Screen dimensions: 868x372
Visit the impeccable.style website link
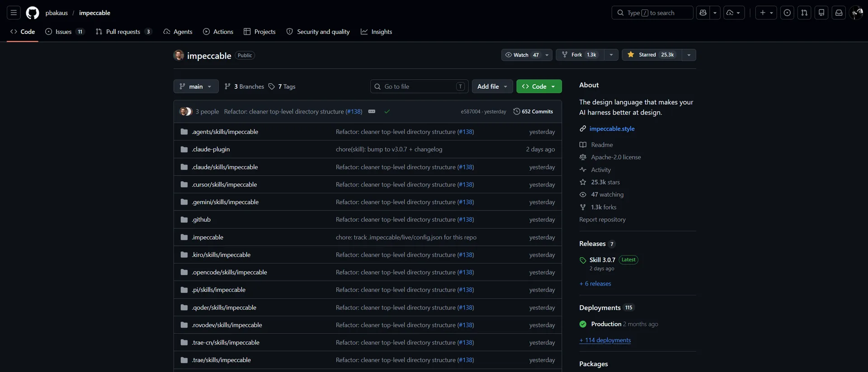tap(612, 129)
